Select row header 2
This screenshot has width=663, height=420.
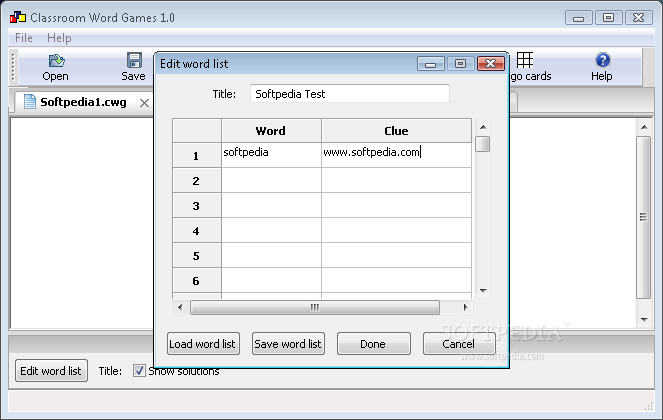[196, 181]
